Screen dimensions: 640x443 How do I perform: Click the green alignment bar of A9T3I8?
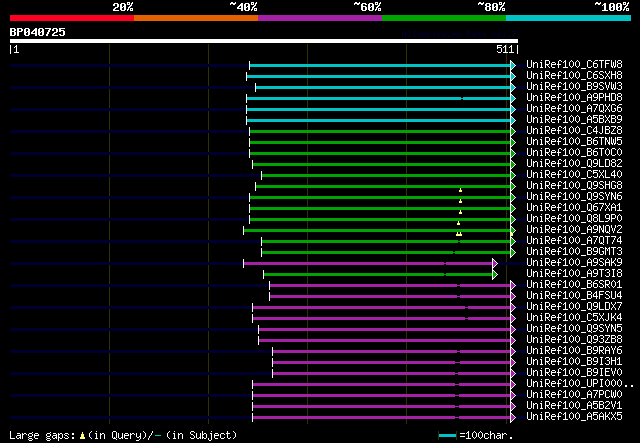pos(378,274)
